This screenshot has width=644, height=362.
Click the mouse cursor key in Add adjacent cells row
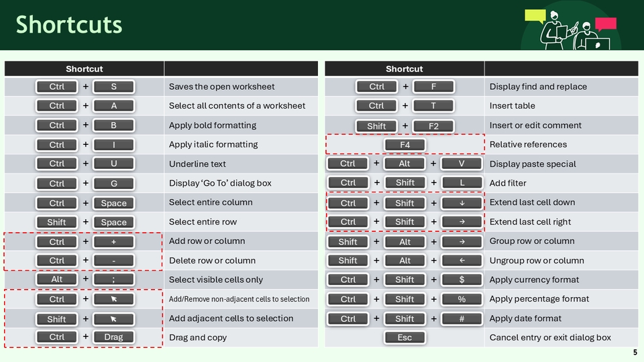click(114, 319)
